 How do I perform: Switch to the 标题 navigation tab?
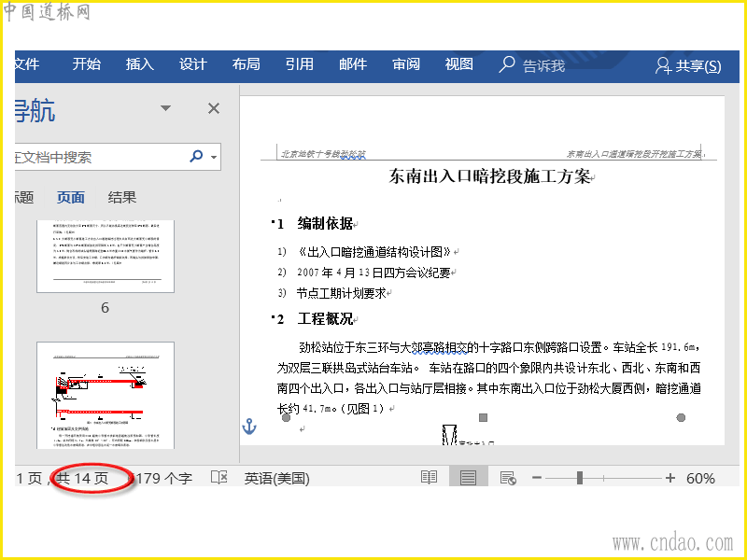click(x=25, y=197)
